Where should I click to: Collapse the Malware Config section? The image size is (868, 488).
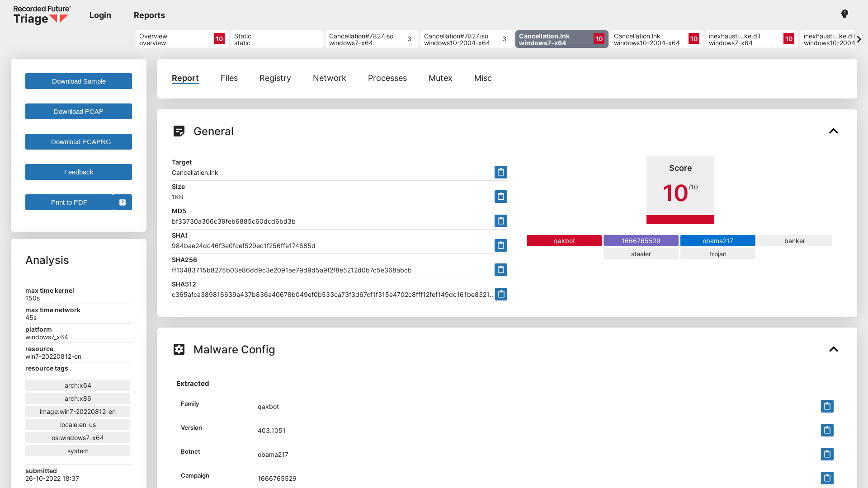834,349
